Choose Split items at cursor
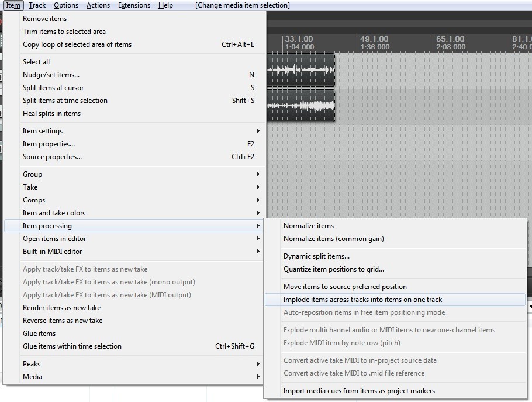The width and height of the screenshot is (532, 402). coord(134,88)
